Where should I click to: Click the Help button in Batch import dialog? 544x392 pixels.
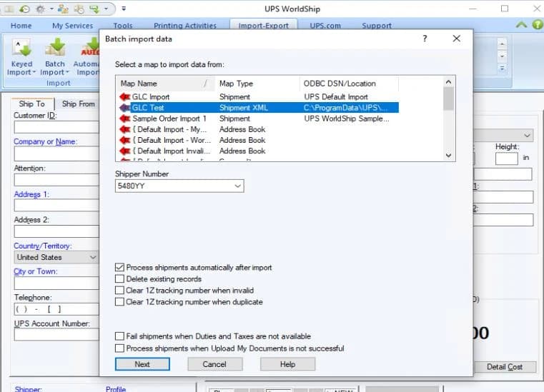click(287, 364)
